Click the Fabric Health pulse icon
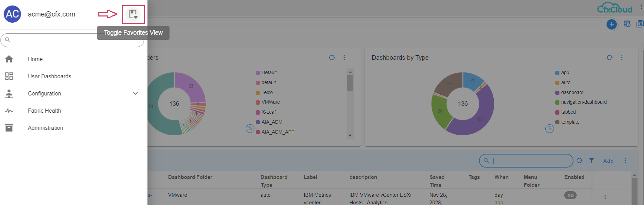 pos(9,111)
